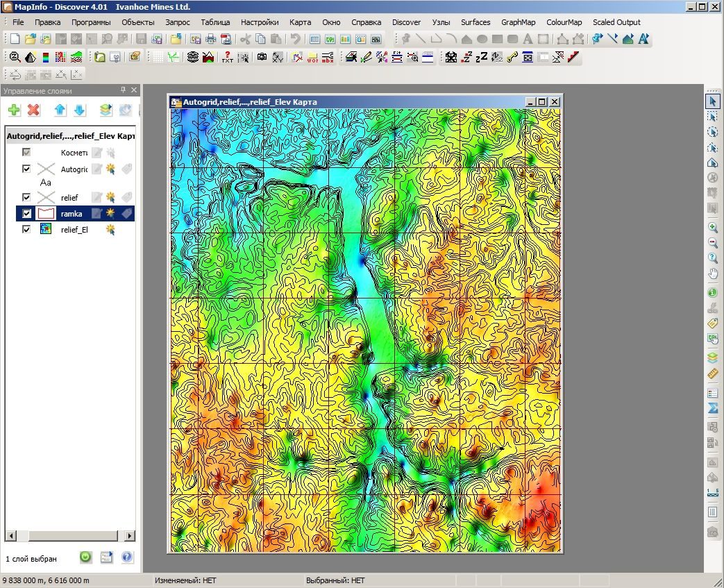Open the Таблица menu
Screen dimensions: 724x588
click(215, 22)
